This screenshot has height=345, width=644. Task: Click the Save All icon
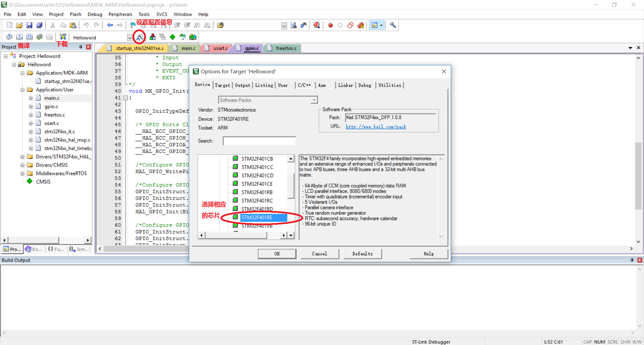pyautogui.click(x=40, y=25)
